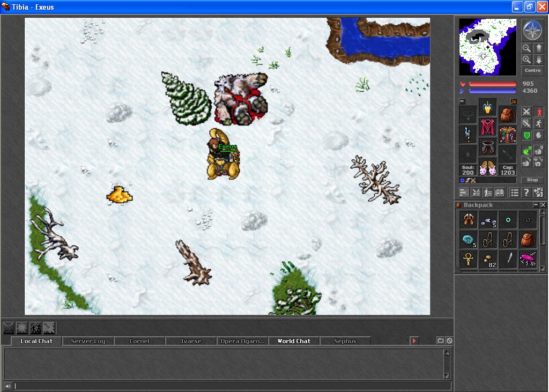Focus the chat message input field
The image size is (549, 392).
[232, 386]
